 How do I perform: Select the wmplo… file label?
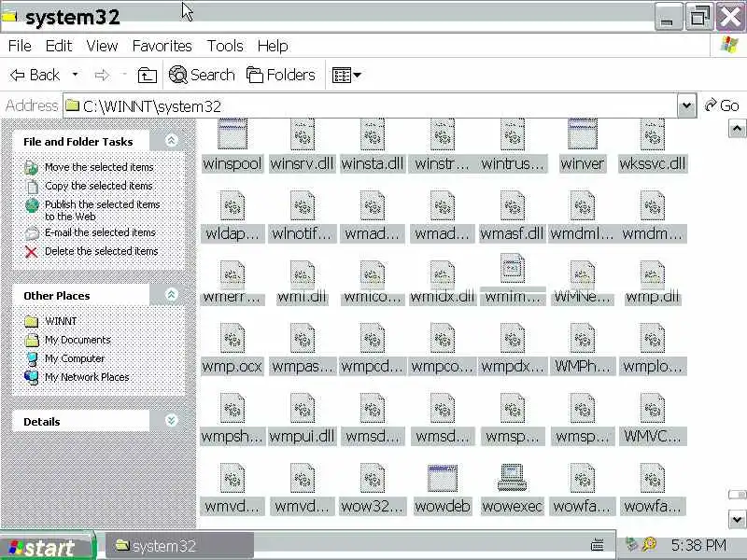point(652,366)
